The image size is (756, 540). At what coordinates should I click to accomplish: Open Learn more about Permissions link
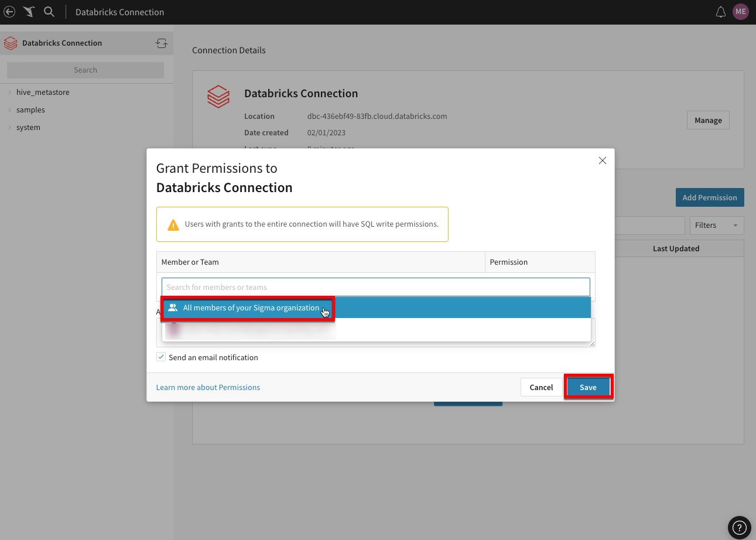[208, 387]
